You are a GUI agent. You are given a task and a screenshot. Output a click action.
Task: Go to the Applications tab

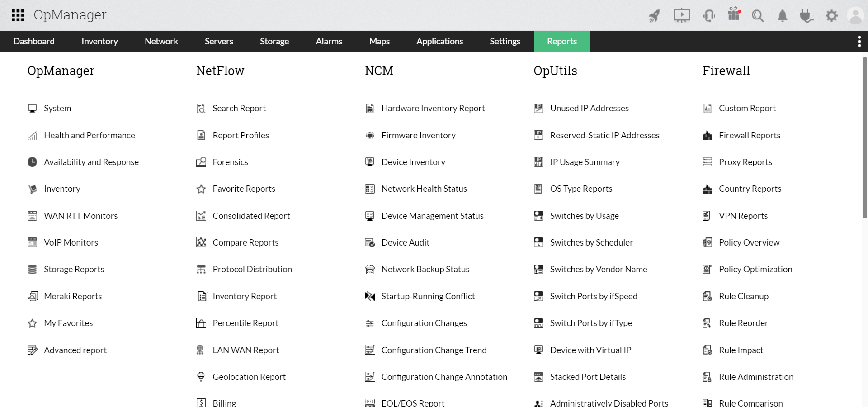click(x=439, y=42)
